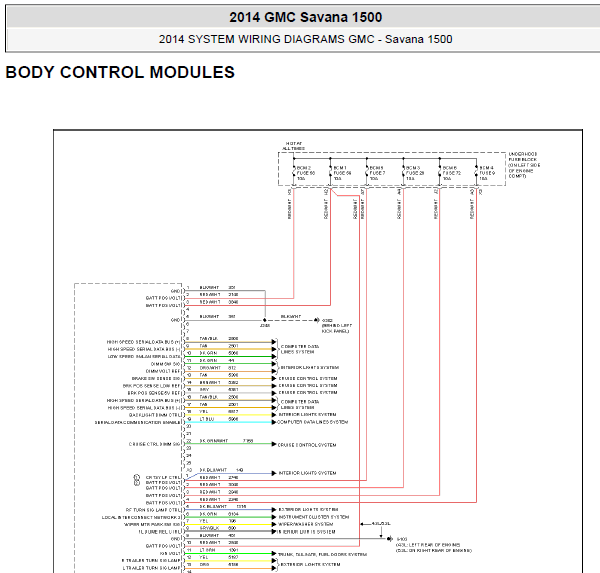Screen dimensions: 600x573
Task: Click "BRK POS SENSE 5V REF" label
Action: click(x=153, y=393)
